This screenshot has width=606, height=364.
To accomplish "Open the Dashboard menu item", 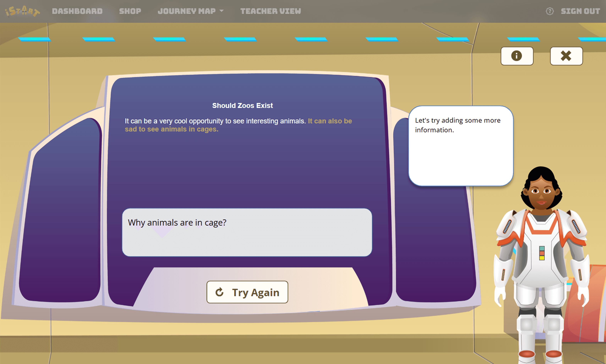I will (77, 11).
